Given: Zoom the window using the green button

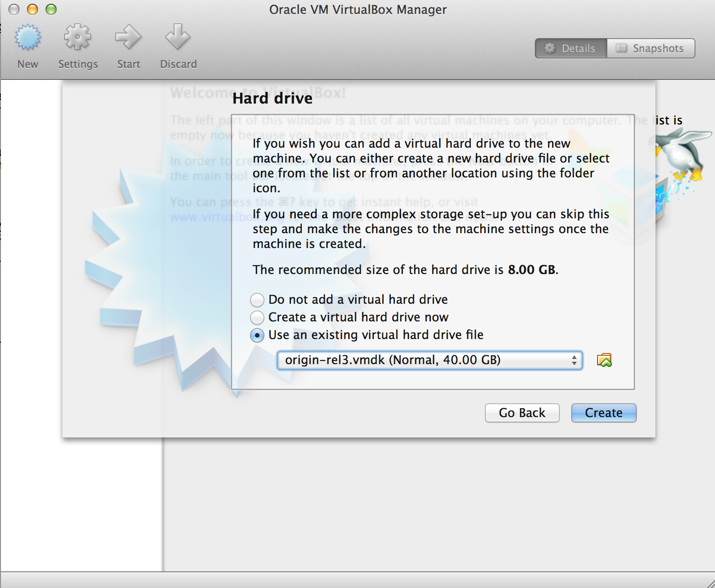Looking at the screenshot, I should (51, 9).
